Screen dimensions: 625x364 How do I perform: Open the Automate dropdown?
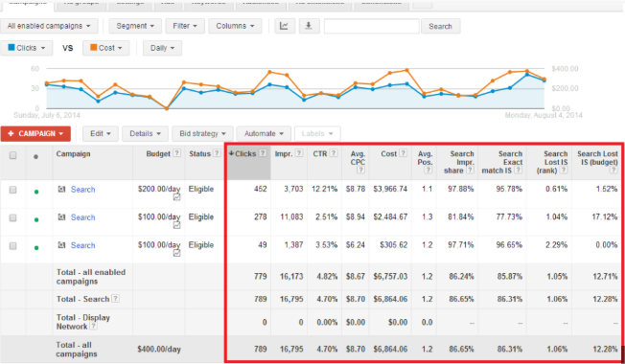point(264,134)
